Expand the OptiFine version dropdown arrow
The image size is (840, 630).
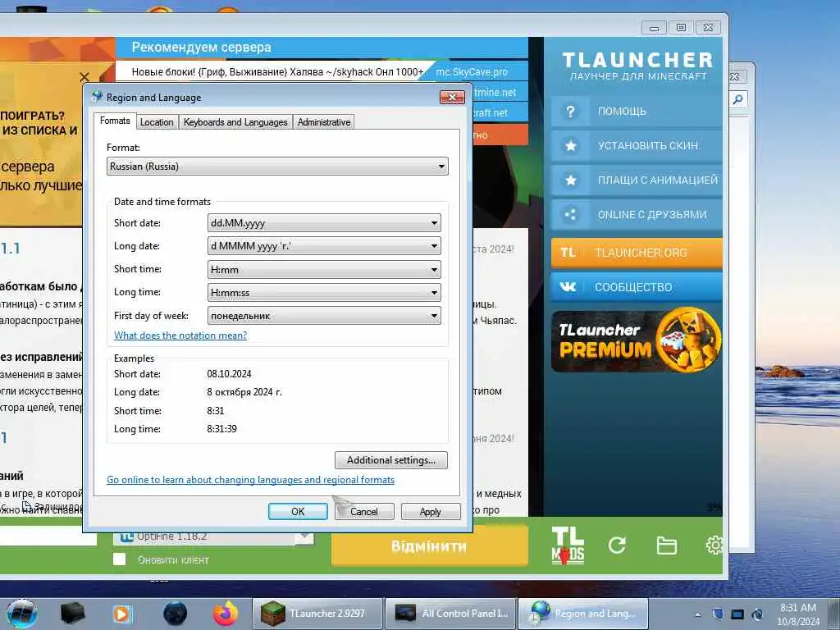305,536
